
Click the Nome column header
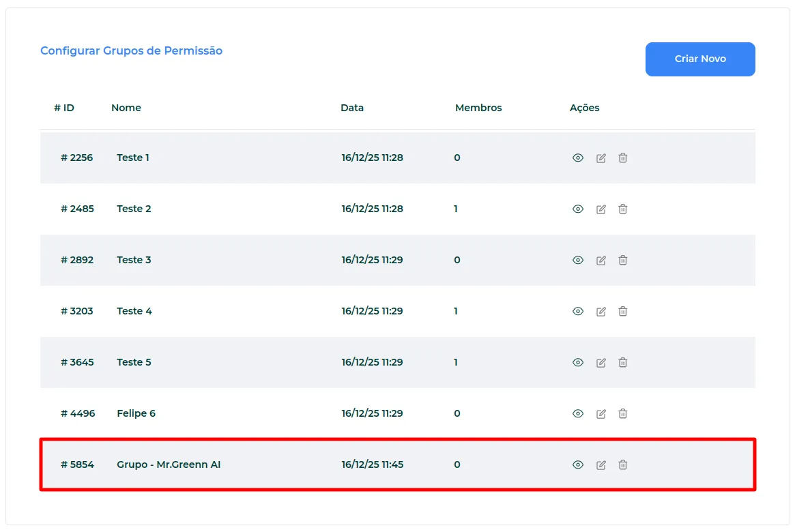coord(126,108)
